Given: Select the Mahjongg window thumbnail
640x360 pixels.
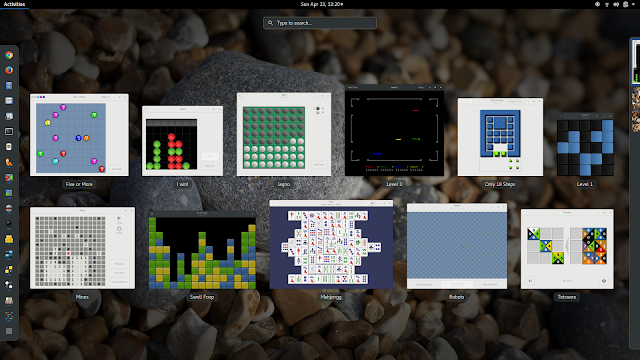Looking at the screenshot, I should [x=331, y=244].
